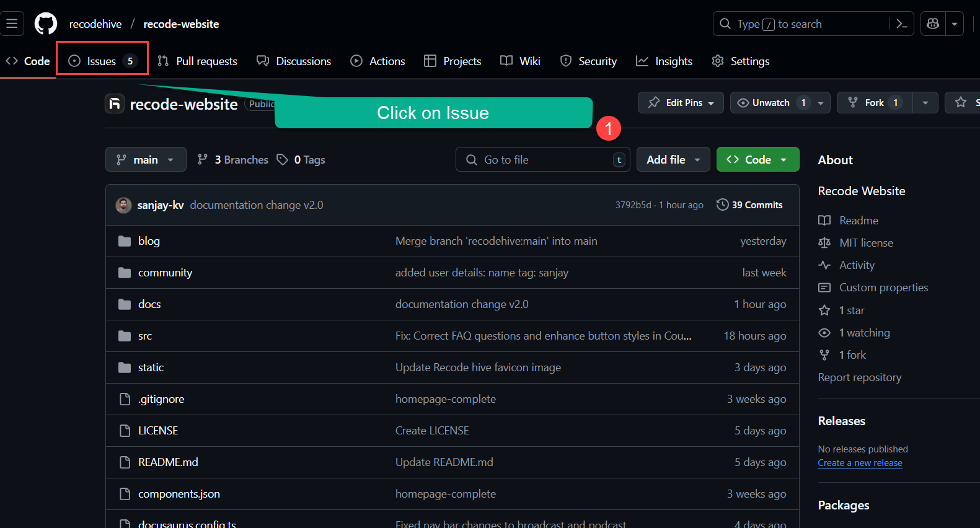Viewport: 980px width, 528px height.
Task: Open the Pull requests tab
Action: click(x=198, y=61)
